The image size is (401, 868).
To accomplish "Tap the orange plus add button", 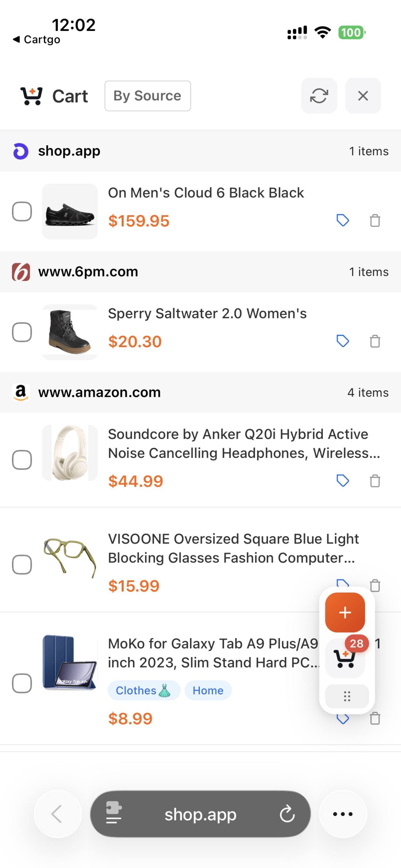I will point(345,612).
